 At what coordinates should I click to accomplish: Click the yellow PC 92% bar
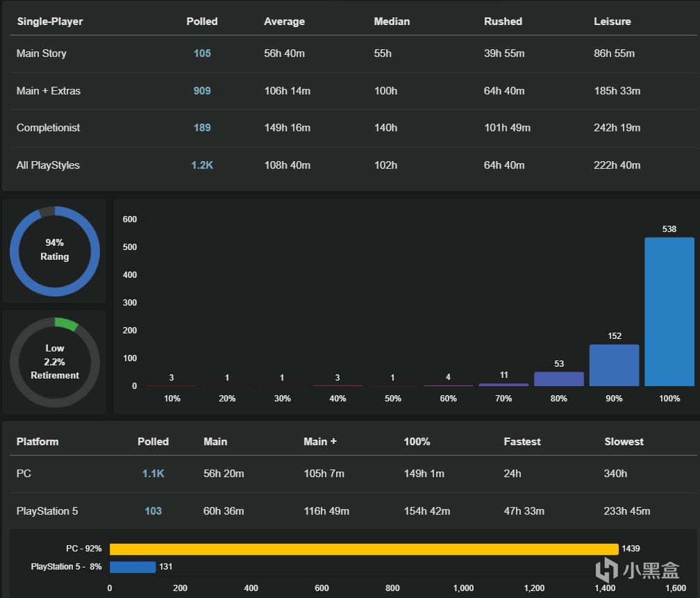[x=364, y=549]
